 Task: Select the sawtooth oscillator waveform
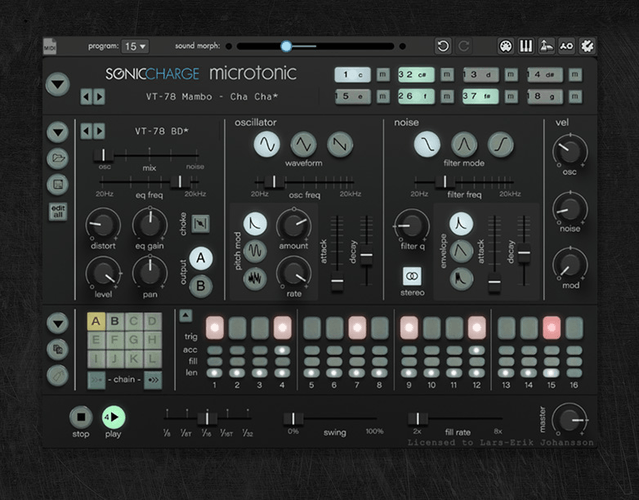click(x=340, y=144)
